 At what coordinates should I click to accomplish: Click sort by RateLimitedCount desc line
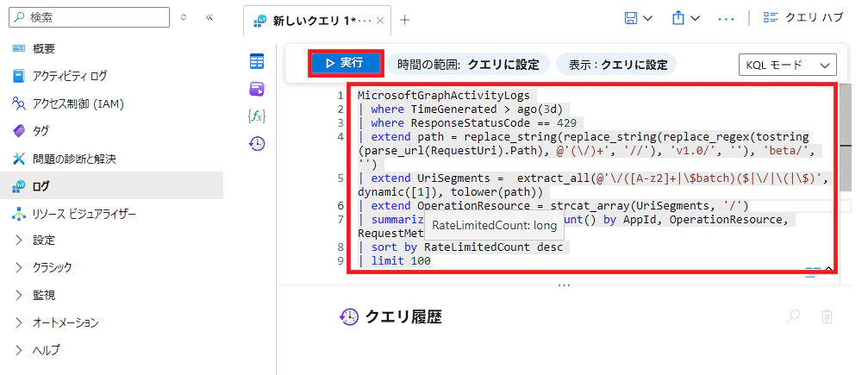tap(460, 247)
